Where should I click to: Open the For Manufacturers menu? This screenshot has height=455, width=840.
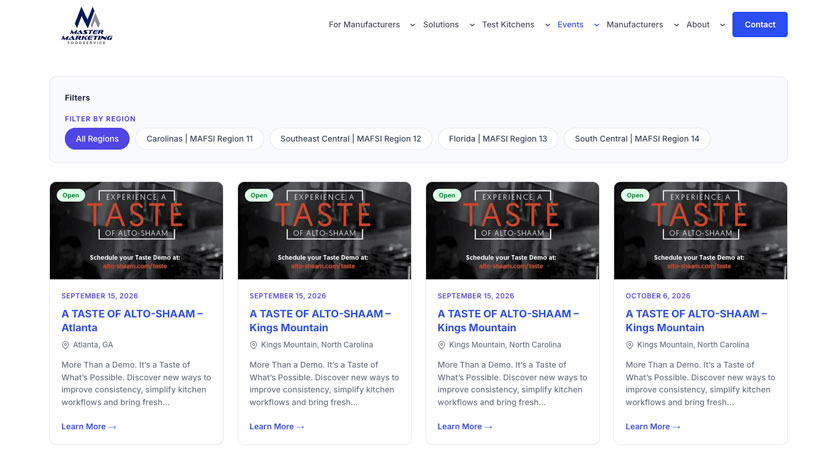pos(364,25)
